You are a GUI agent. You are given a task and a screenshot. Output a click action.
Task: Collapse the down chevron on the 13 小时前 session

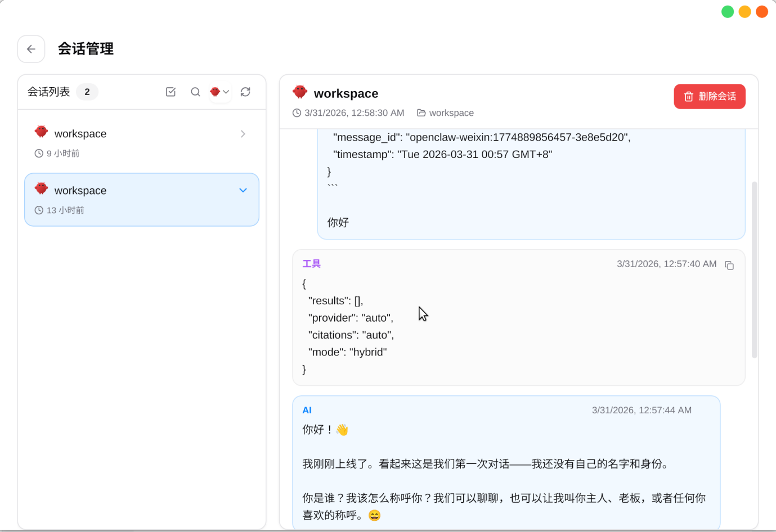tap(243, 191)
